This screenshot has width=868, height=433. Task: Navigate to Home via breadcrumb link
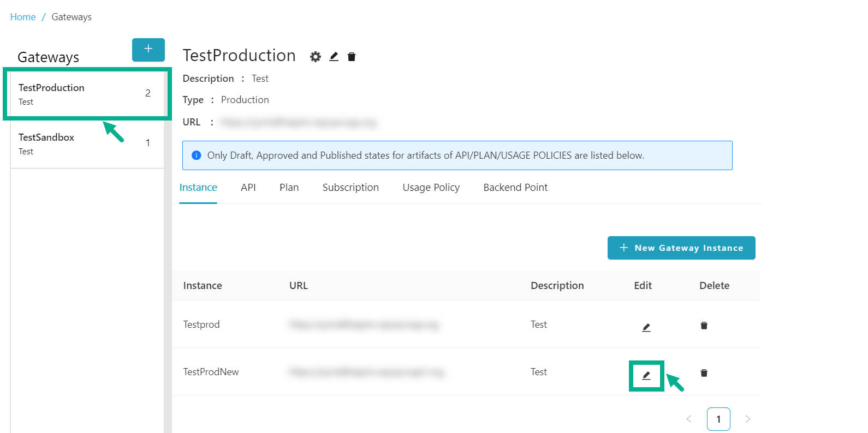pos(23,17)
